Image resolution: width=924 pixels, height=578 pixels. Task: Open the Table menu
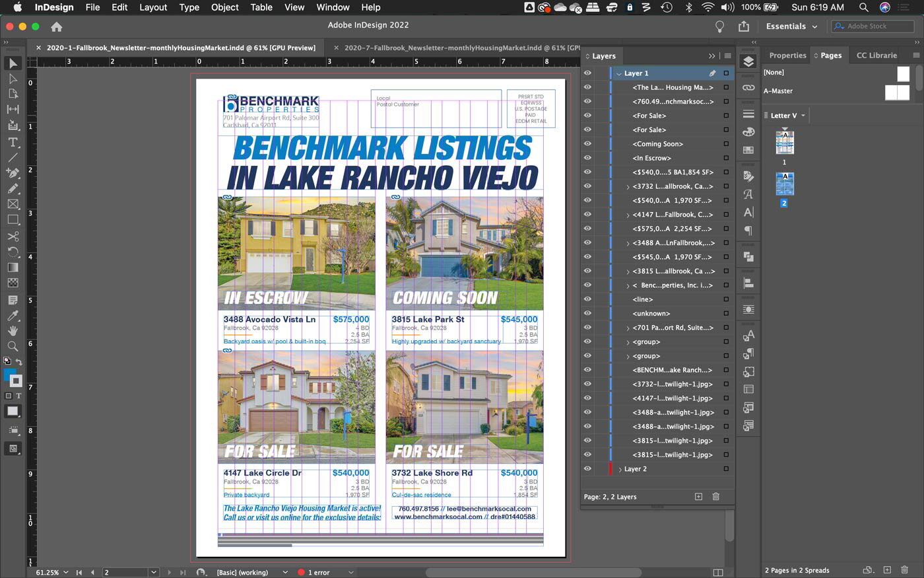click(261, 7)
